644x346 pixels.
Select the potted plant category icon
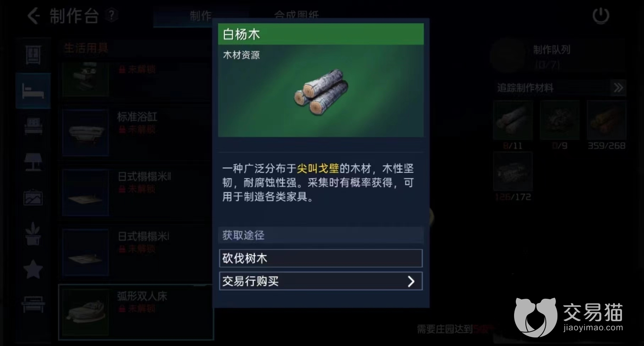click(33, 233)
